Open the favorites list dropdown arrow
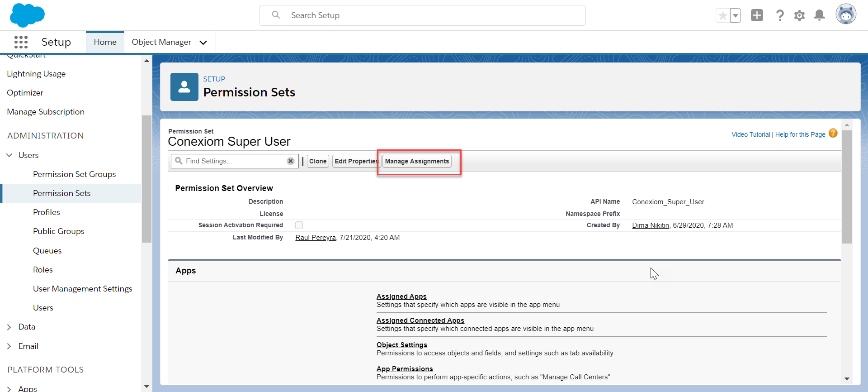 [736, 16]
